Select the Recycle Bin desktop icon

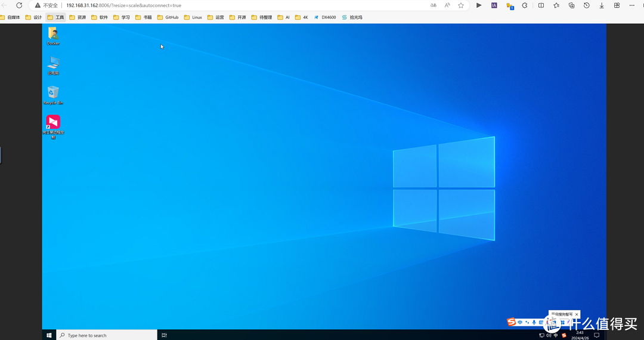point(53,95)
